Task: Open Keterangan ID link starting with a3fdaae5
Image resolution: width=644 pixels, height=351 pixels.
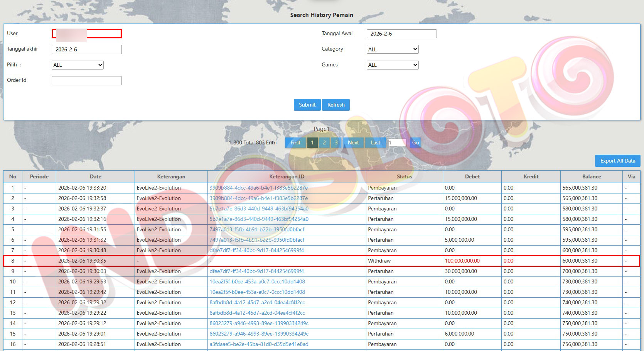Action: tap(259, 344)
